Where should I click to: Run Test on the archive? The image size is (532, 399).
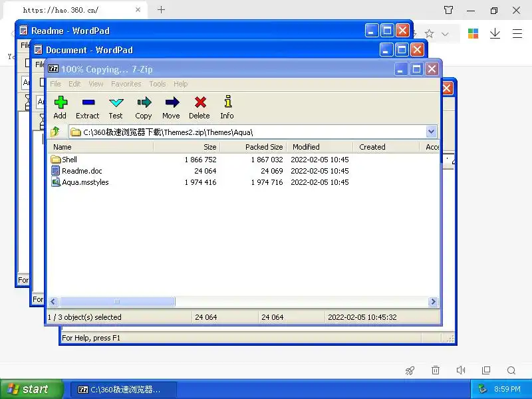click(x=116, y=108)
